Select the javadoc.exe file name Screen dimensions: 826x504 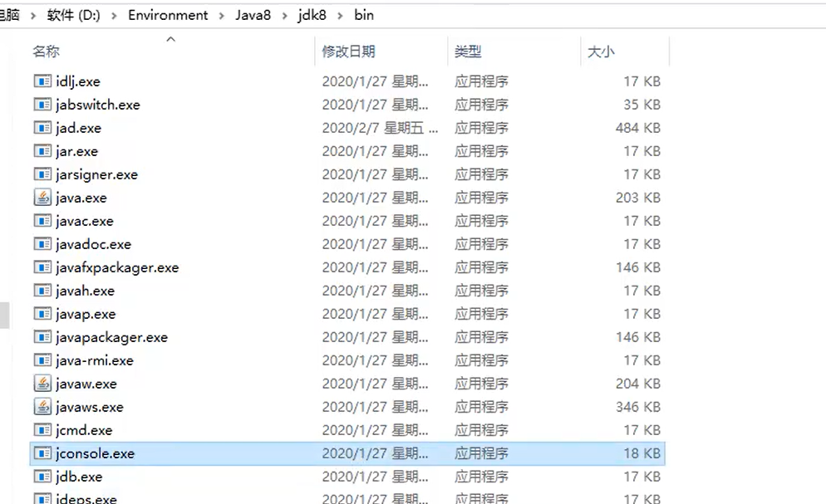coord(93,244)
